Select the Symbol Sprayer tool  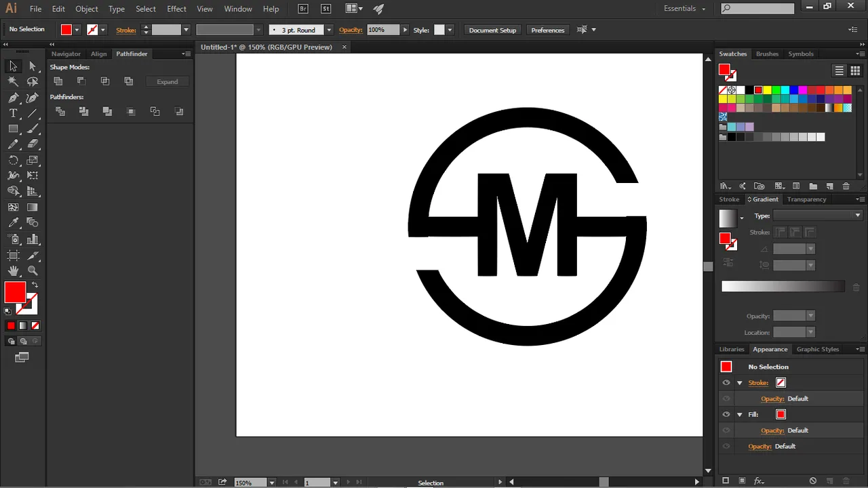pyautogui.click(x=13, y=239)
